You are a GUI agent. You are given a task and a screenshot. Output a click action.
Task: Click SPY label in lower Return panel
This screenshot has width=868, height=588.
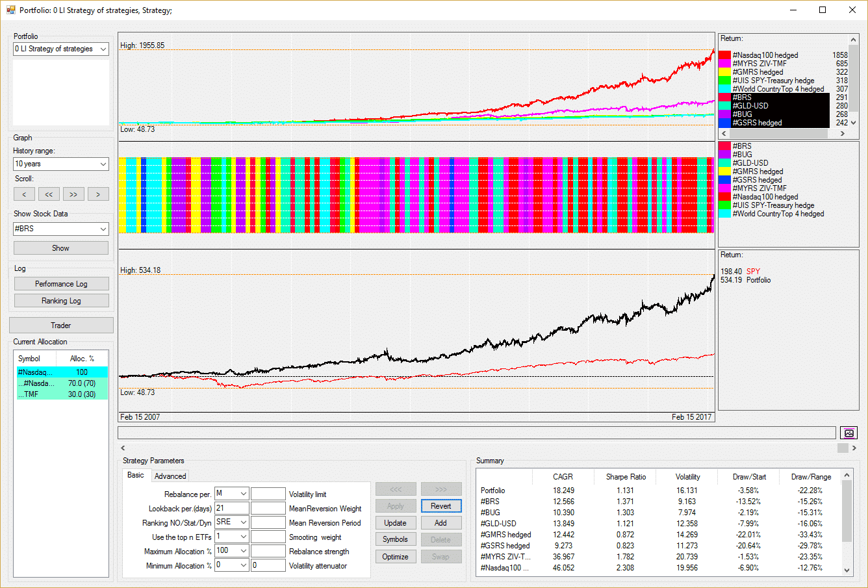tap(753, 272)
